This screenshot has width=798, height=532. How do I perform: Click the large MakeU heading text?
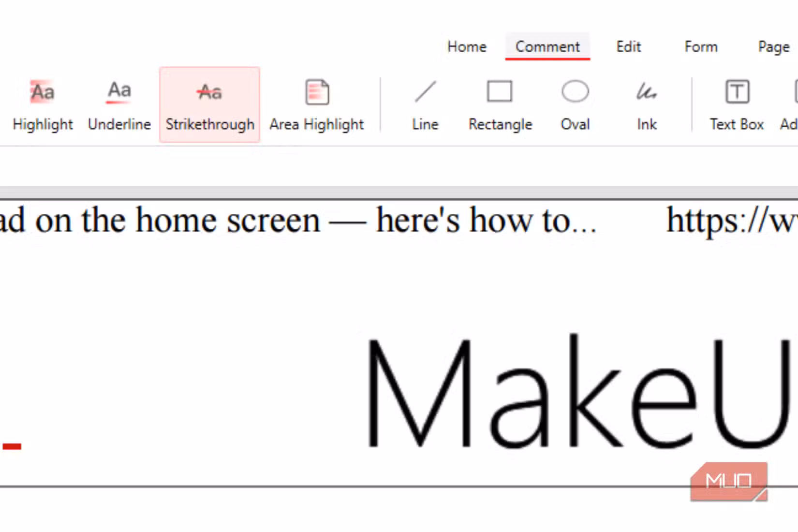click(x=580, y=392)
